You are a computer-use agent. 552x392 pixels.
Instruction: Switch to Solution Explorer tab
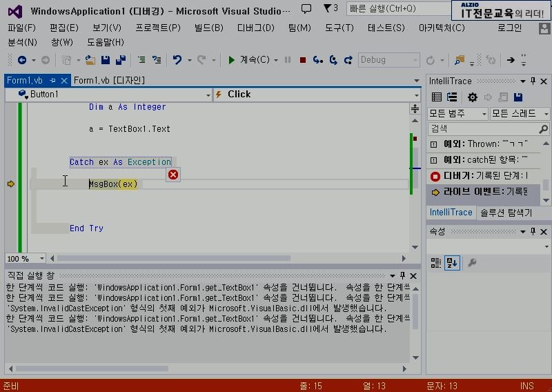coord(506,213)
